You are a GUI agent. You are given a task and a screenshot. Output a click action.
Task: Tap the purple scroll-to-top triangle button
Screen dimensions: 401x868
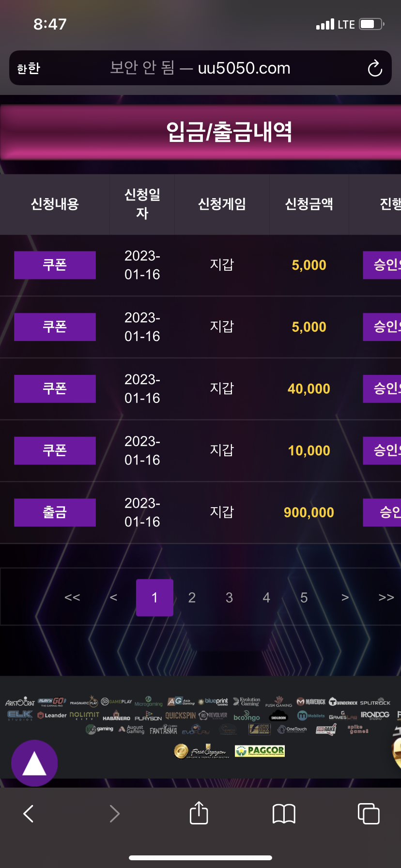click(34, 763)
